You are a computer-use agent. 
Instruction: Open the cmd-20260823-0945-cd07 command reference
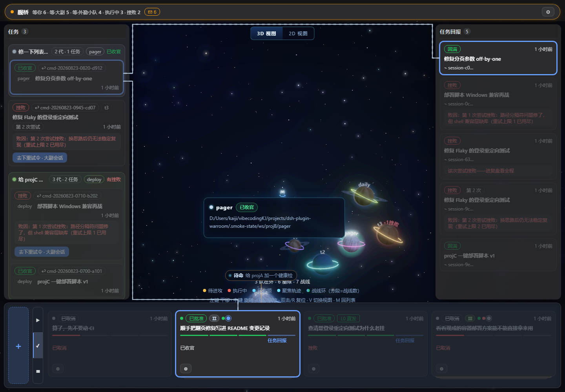coord(65,107)
